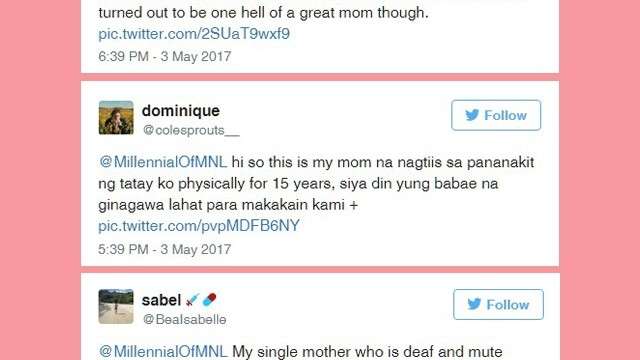Open the @BeaIsabelle handle

pyautogui.click(x=184, y=319)
